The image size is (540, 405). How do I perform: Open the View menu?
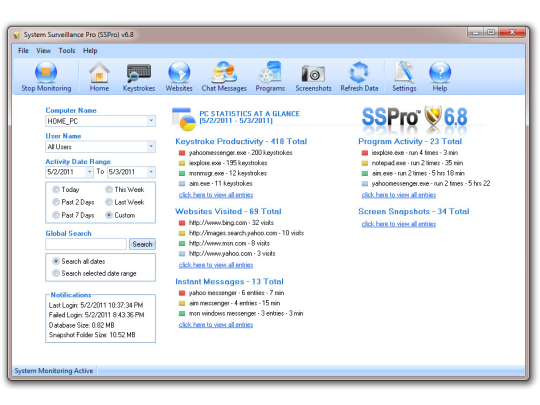tap(43, 51)
